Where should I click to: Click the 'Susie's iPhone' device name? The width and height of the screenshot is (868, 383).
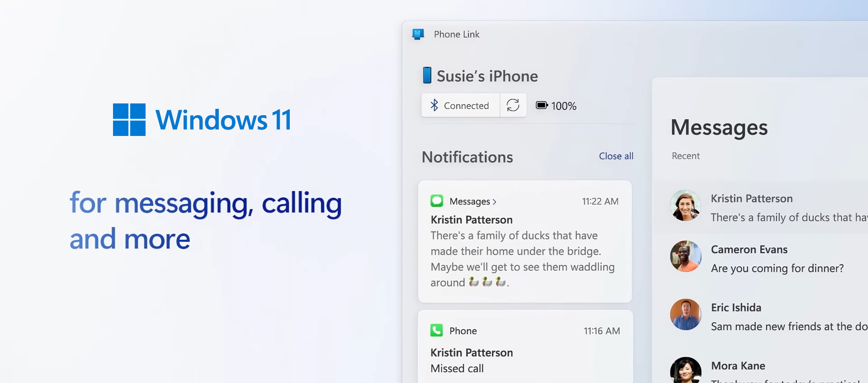487,76
